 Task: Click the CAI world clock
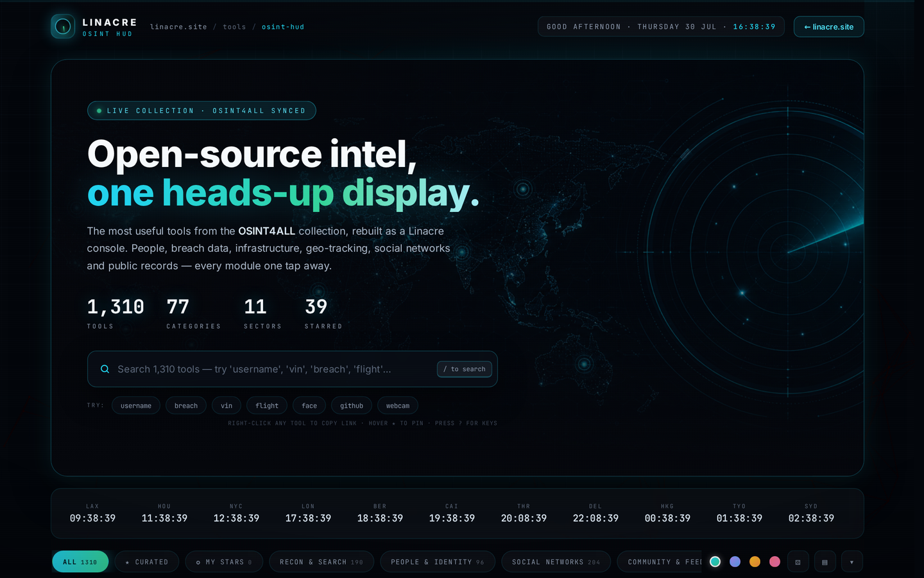point(452,514)
